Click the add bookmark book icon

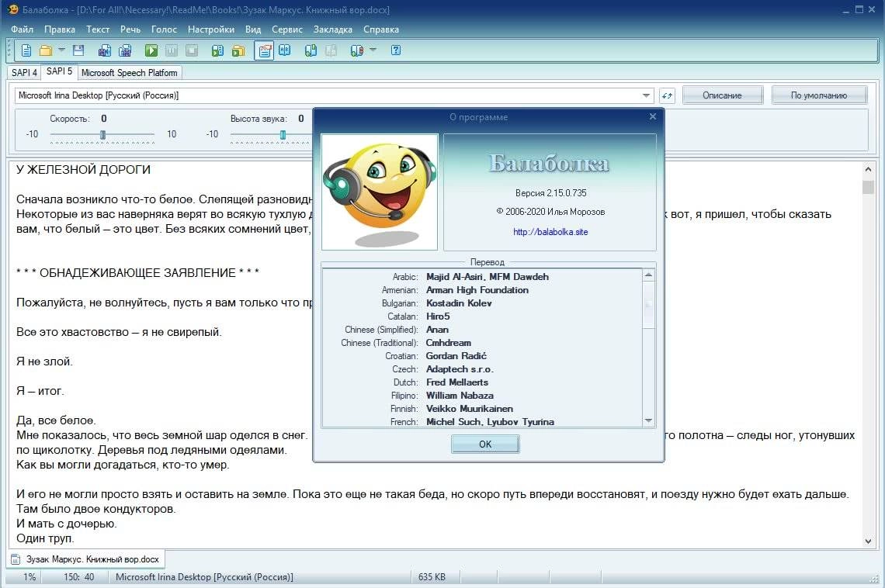point(311,50)
